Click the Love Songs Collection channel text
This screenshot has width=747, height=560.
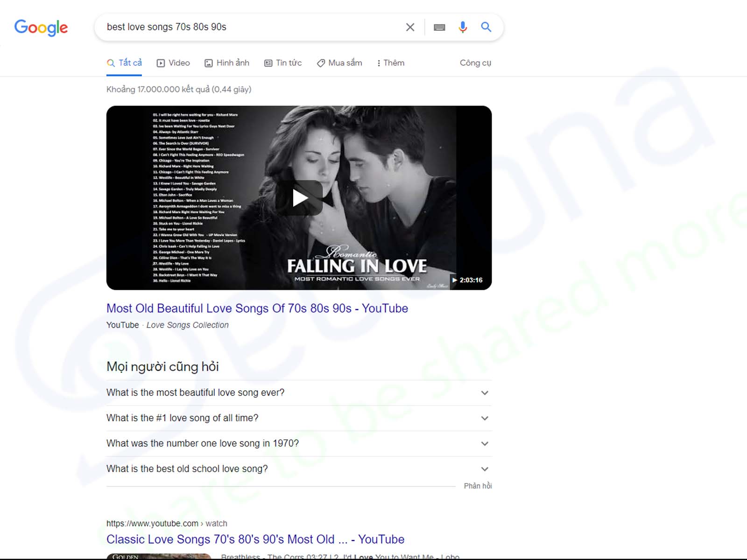tap(188, 325)
